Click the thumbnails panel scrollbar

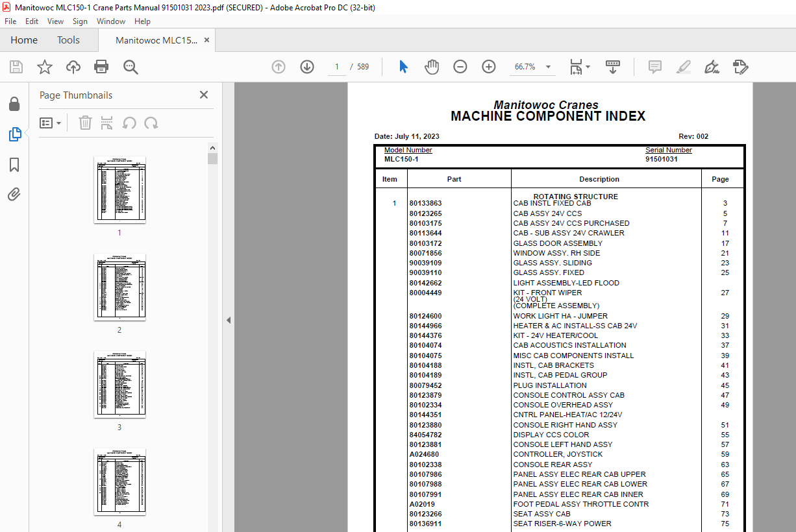tap(213, 158)
